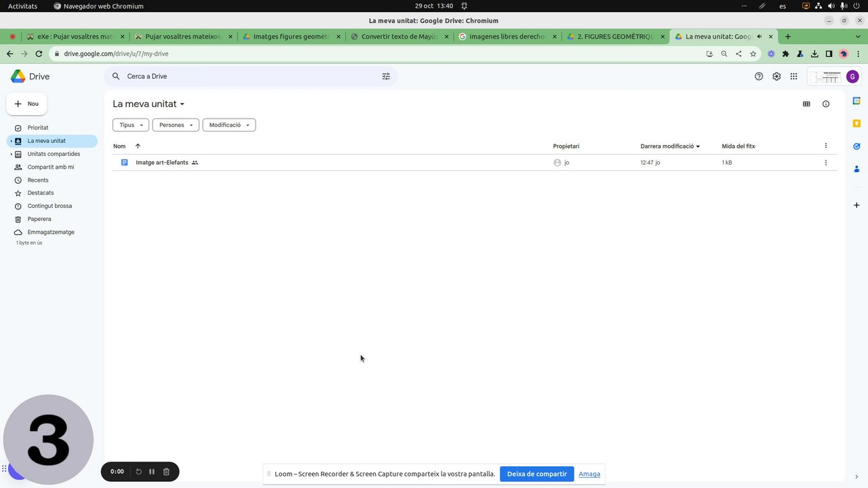Show details info panel

pos(825,104)
